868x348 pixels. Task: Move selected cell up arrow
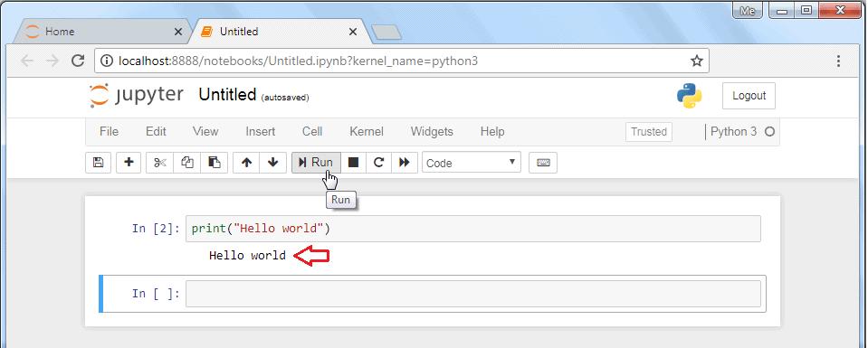[x=247, y=163]
